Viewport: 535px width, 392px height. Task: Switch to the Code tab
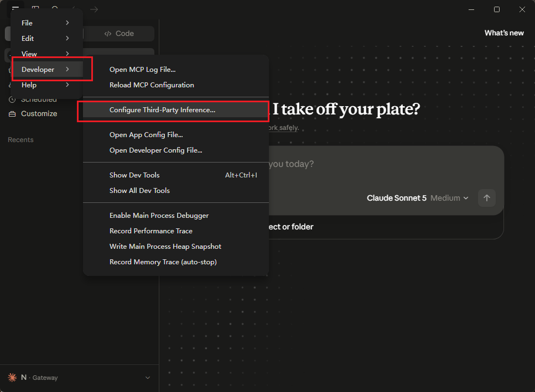click(x=119, y=33)
